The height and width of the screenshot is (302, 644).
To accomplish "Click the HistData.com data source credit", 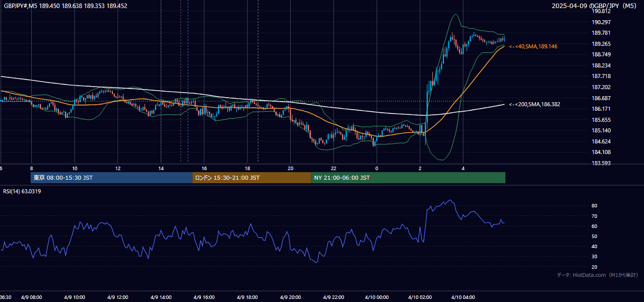I will [x=597, y=275].
